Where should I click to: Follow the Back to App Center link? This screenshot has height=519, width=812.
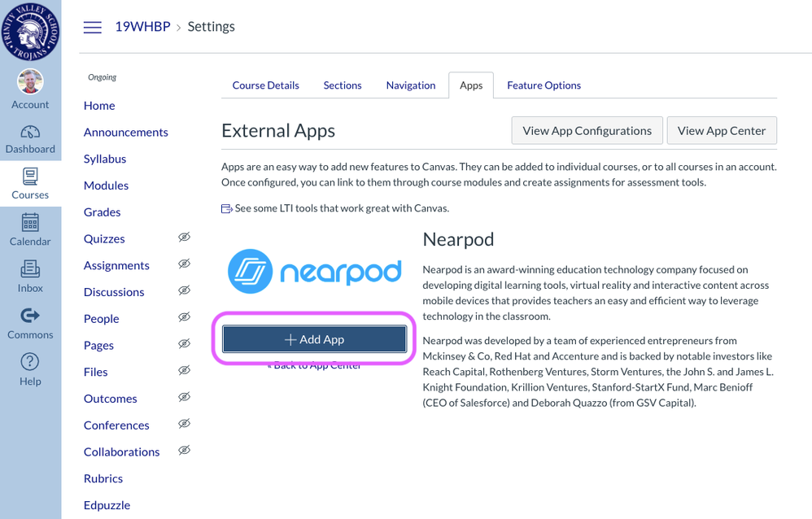point(314,364)
